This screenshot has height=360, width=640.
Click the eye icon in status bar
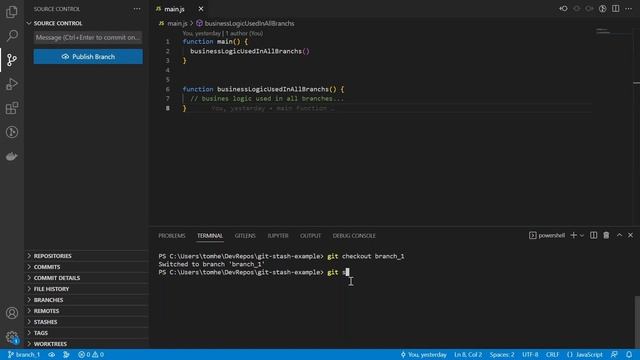point(51,355)
